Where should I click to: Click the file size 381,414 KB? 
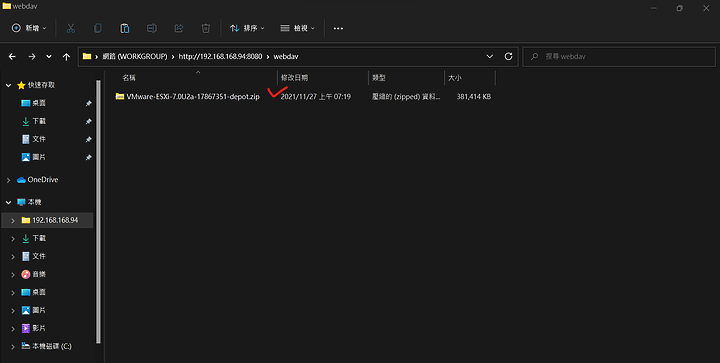474,96
